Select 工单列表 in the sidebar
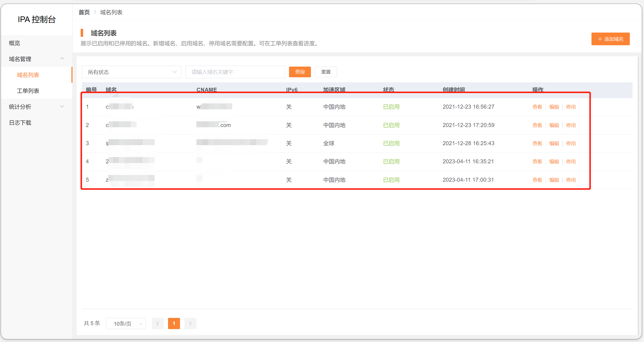This screenshot has height=342, width=644. tap(28, 91)
